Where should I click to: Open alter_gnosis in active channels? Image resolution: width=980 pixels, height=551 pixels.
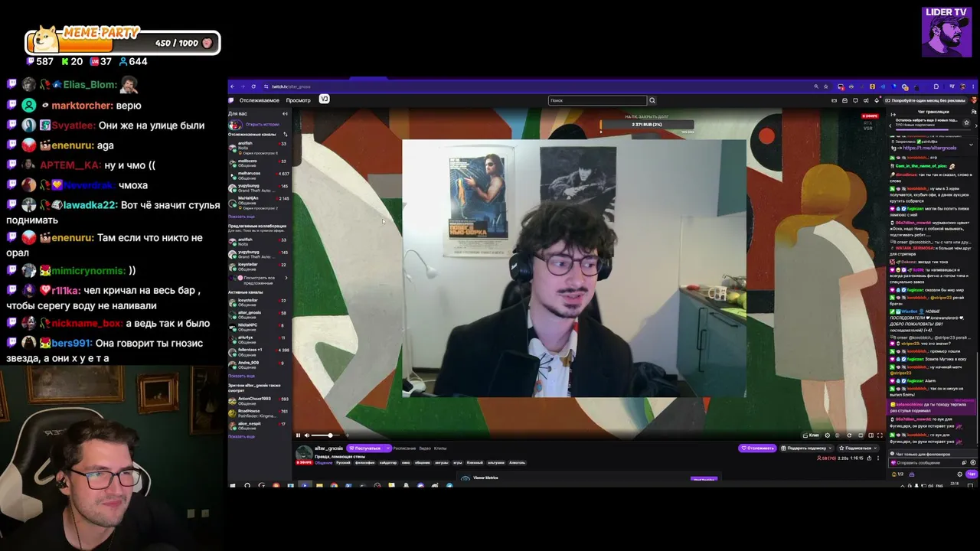258,314
